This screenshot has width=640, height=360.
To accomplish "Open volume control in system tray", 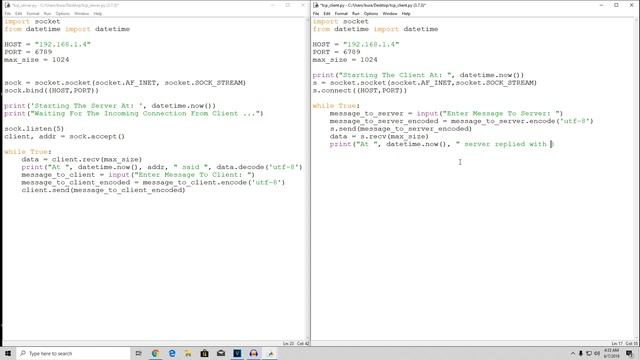I will 597,353.
